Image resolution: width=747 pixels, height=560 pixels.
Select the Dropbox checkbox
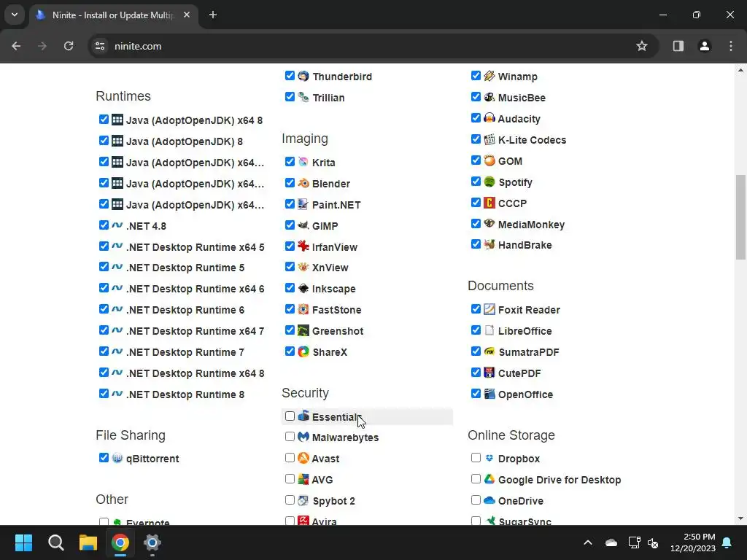point(476,458)
